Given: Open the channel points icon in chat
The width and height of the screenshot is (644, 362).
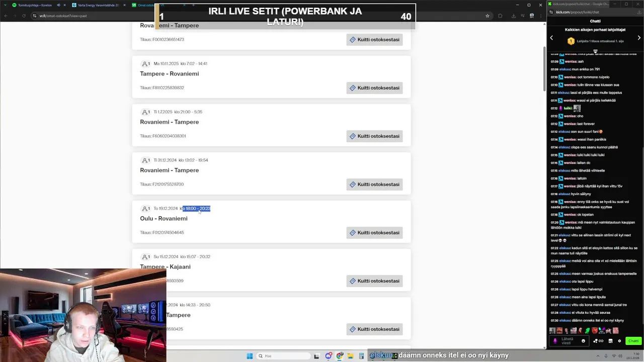Looking at the screenshot, I should coord(598,341).
